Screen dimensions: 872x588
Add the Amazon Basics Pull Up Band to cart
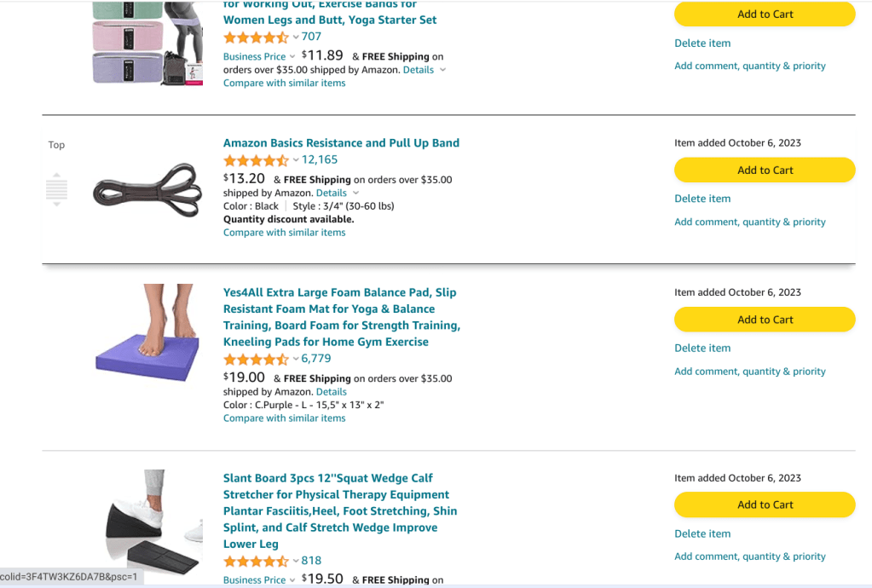tap(764, 170)
